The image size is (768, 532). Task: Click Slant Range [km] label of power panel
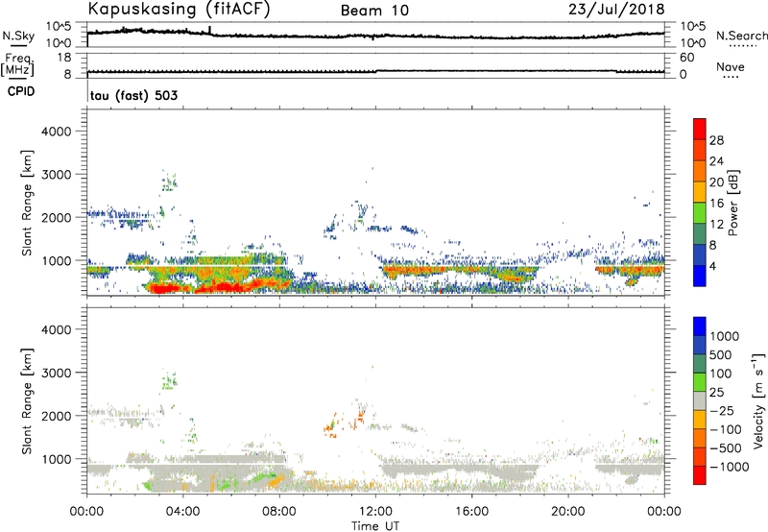coord(27,203)
